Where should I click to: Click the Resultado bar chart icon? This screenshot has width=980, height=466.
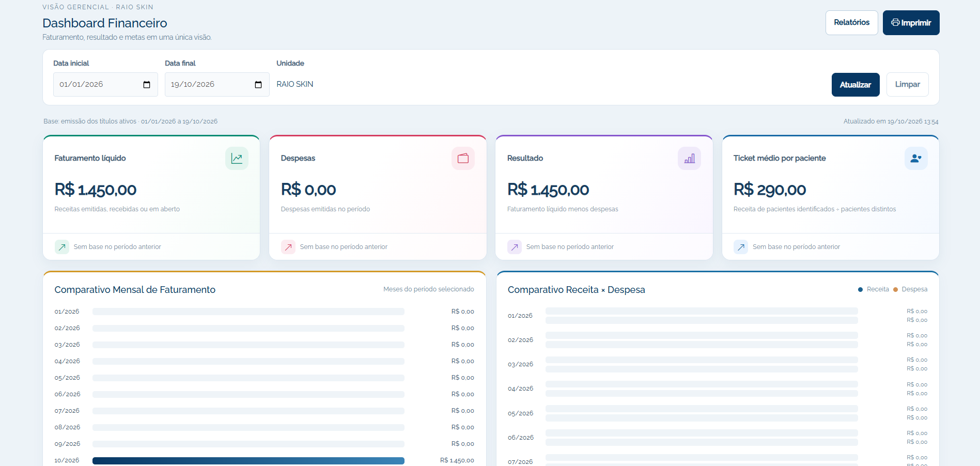689,158
